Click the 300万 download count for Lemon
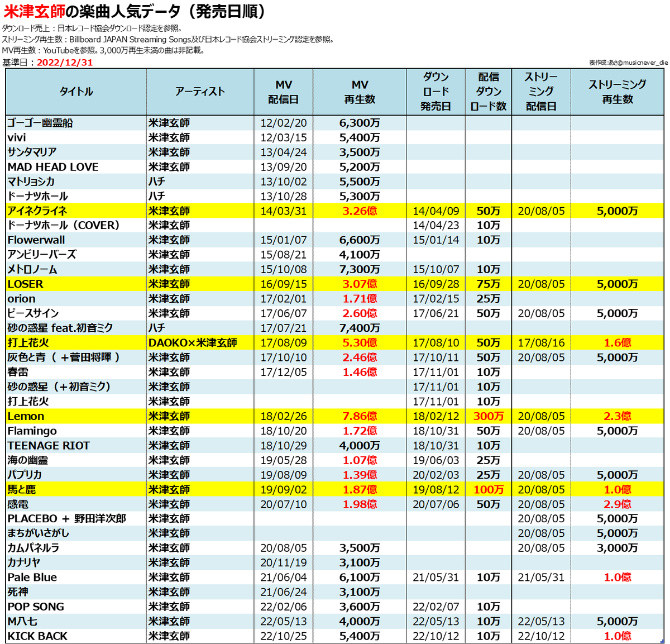 coord(487,416)
